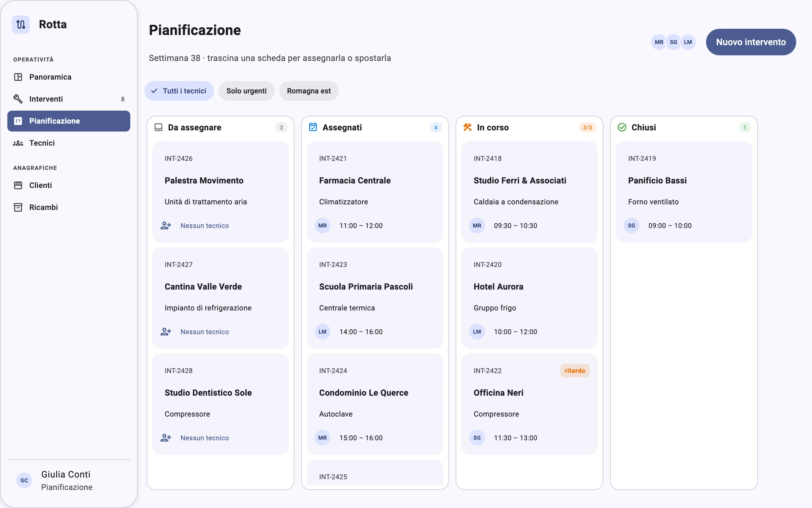Click LM avatar on Scuola Primaria Pascoli card
This screenshot has height=508, width=812.
323,332
